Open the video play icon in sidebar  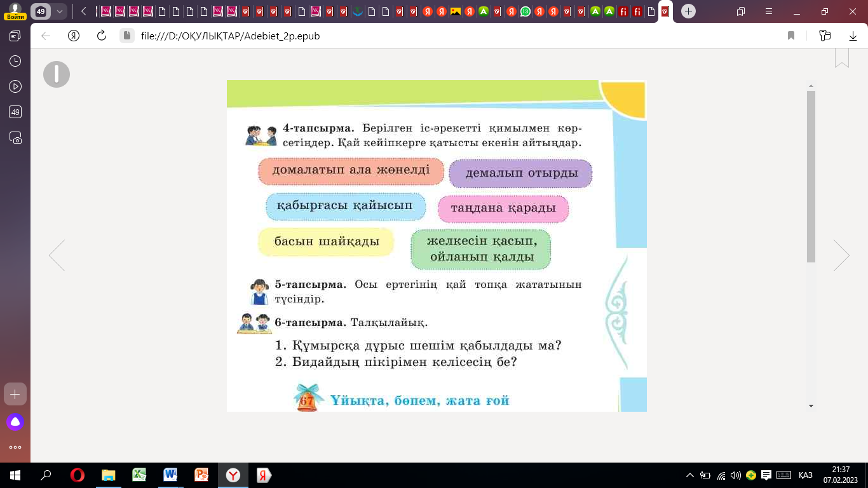click(x=15, y=86)
